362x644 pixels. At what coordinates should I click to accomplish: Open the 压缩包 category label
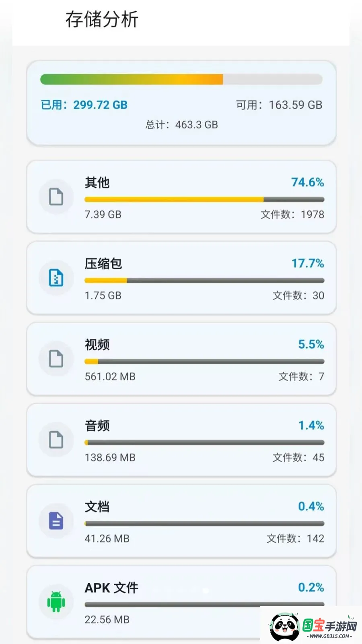click(x=103, y=264)
